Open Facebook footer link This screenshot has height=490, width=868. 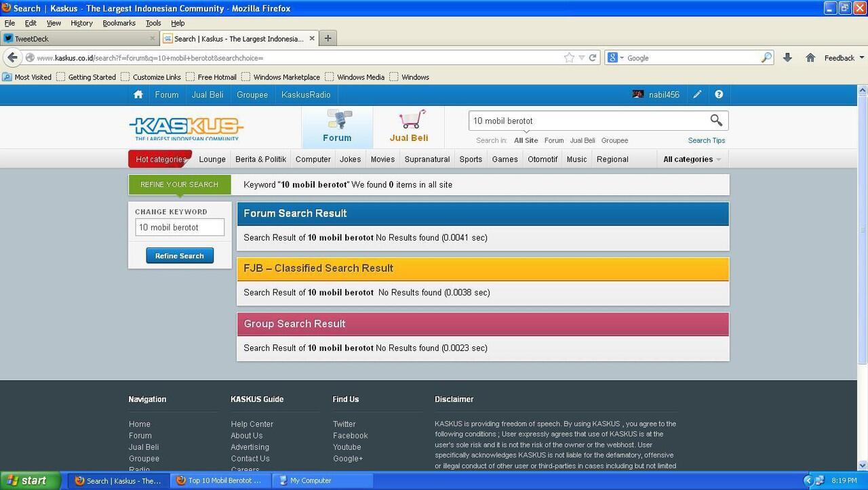tap(350, 436)
